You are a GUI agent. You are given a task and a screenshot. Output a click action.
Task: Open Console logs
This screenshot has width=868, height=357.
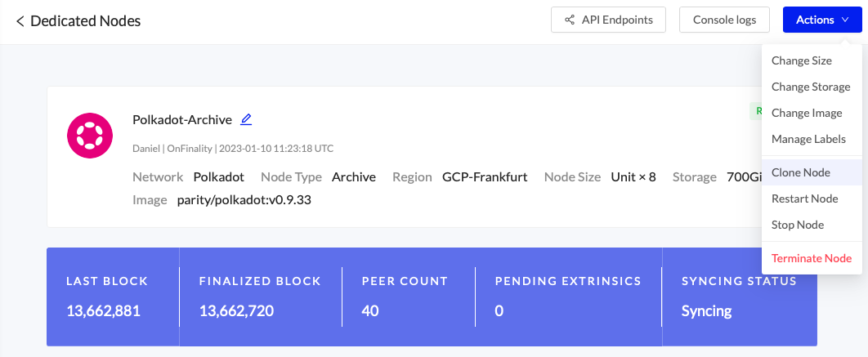724,20
